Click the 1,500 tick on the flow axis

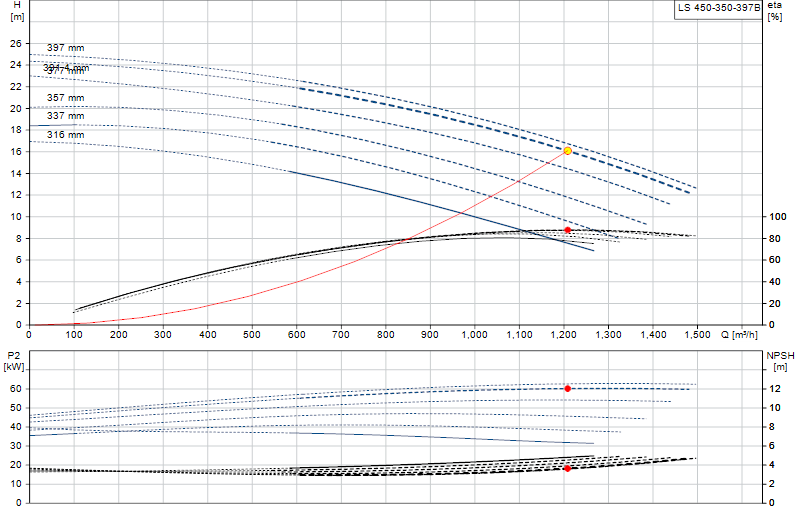click(697, 335)
